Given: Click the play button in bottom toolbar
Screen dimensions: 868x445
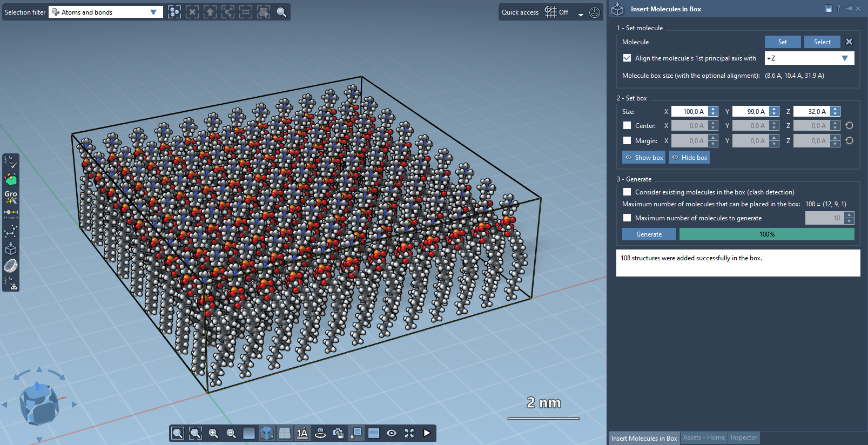Looking at the screenshot, I should tap(427, 433).
